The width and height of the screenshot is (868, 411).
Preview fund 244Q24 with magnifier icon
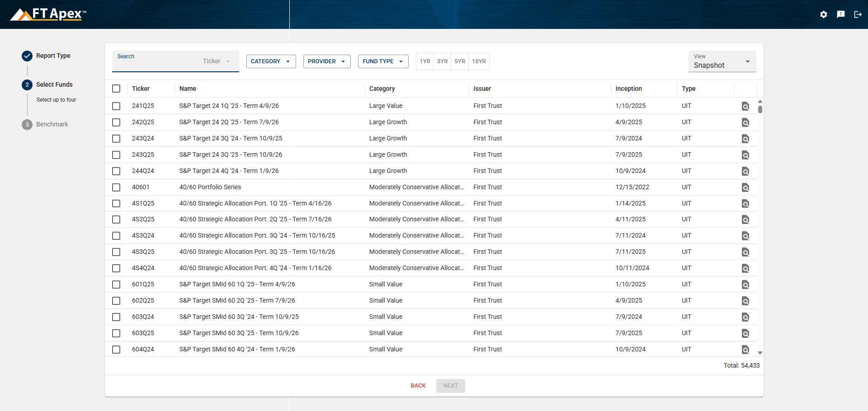745,171
